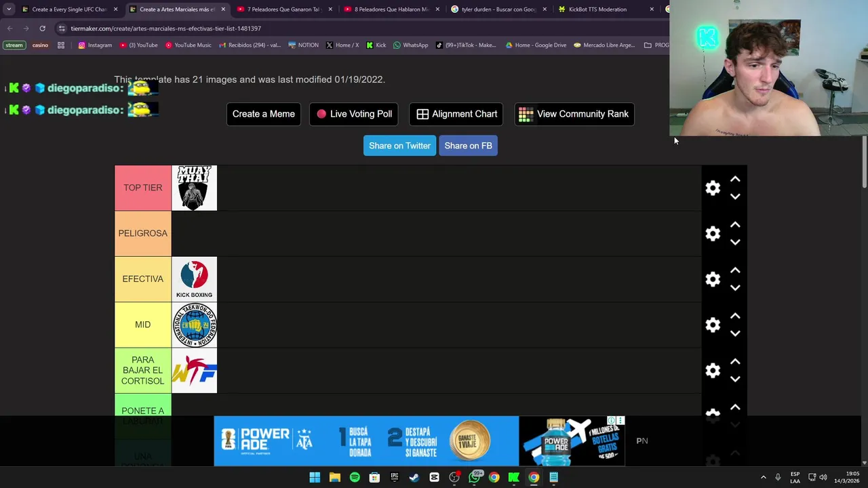Open Chrome apps grid in bookmarks bar
This screenshot has height=488, width=868.
61,45
